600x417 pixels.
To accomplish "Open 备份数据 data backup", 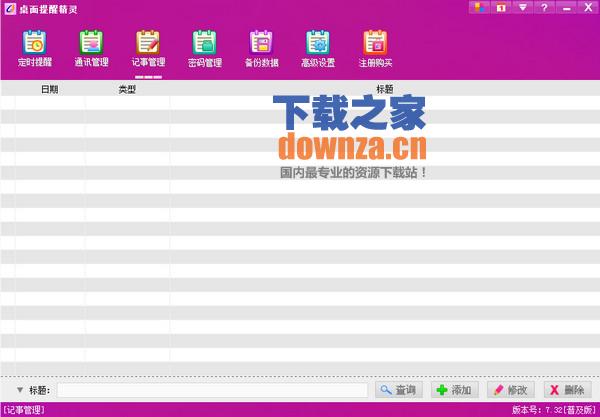I will (261, 49).
